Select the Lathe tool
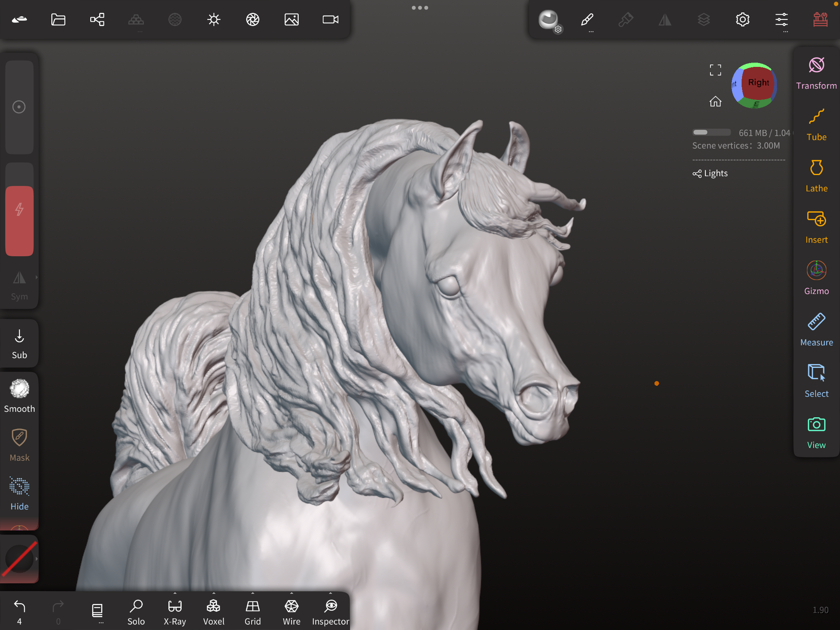This screenshot has width=840, height=630. point(816,176)
